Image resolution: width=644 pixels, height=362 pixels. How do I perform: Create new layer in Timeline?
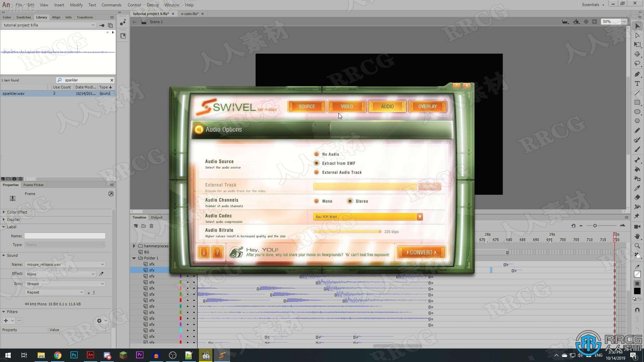click(x=136, y=226)
